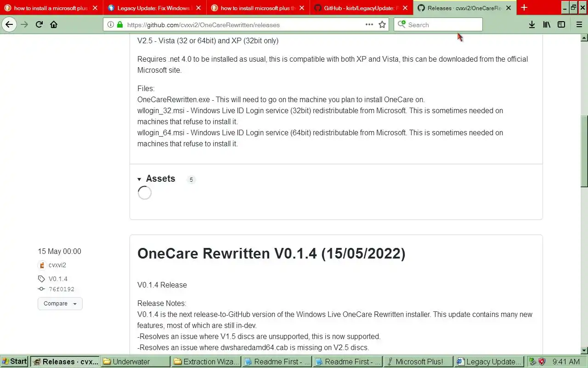Close the Legacy Update tab
588x368 pixels.
pyautogui.click(x=198, y=8)
